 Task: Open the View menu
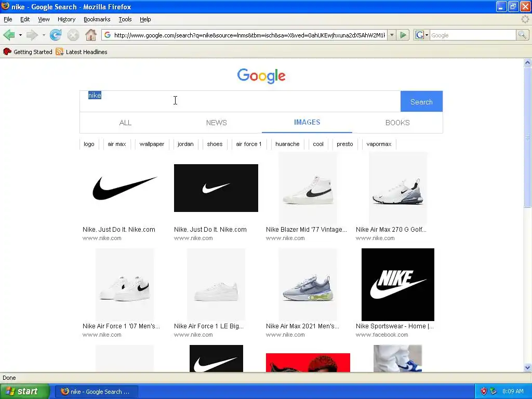[x=44, y=19]
